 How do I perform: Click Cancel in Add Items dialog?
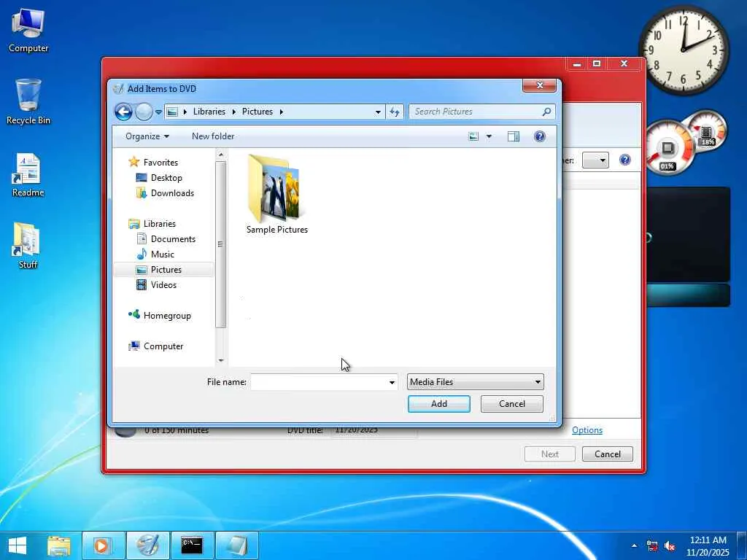coord(511,404)
